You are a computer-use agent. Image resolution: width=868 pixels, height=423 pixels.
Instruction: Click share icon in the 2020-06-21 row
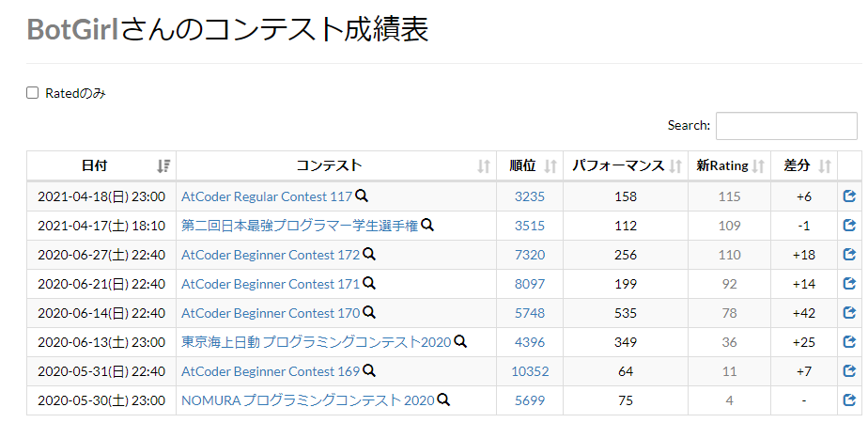(850, 284)
